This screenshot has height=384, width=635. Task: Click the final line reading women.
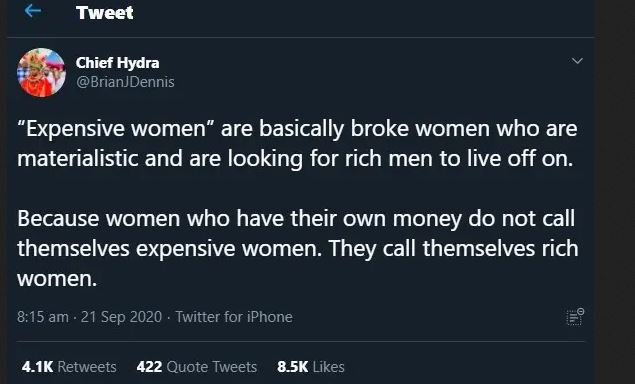point(57,279)
